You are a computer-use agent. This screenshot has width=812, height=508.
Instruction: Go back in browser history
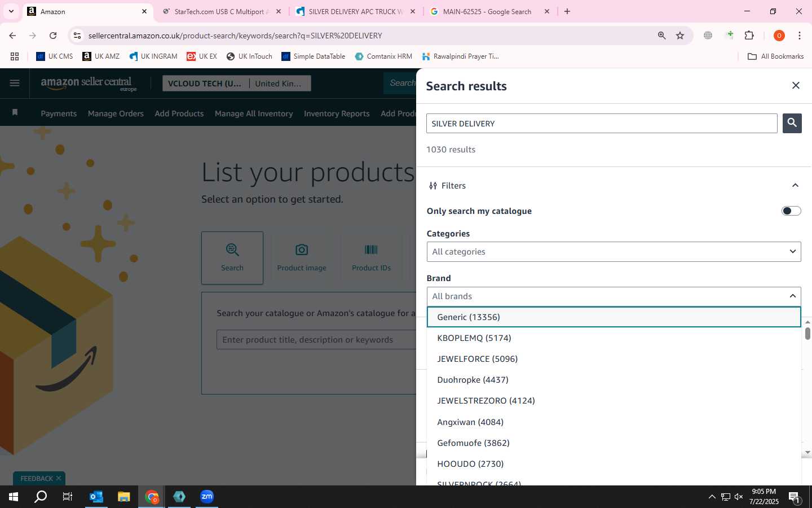[x=12, y=36]
